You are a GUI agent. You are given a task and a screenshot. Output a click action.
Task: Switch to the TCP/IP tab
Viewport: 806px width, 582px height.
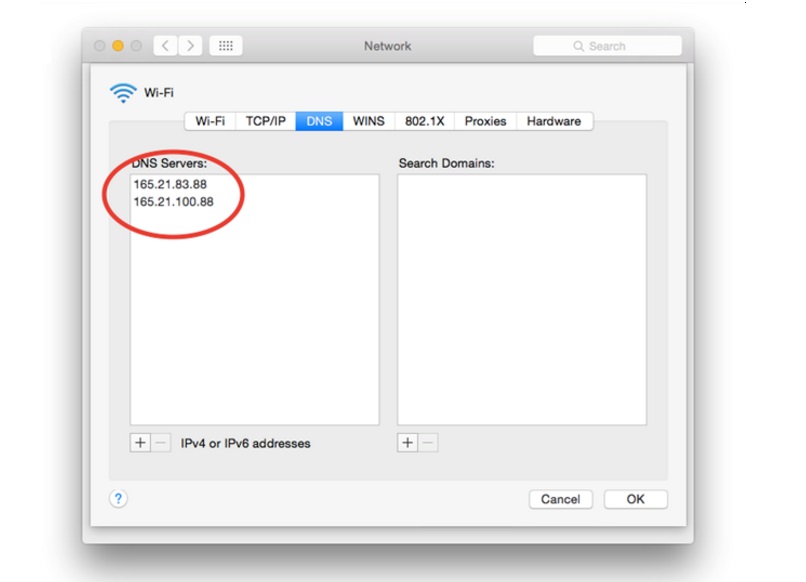[x=265, y=121]
